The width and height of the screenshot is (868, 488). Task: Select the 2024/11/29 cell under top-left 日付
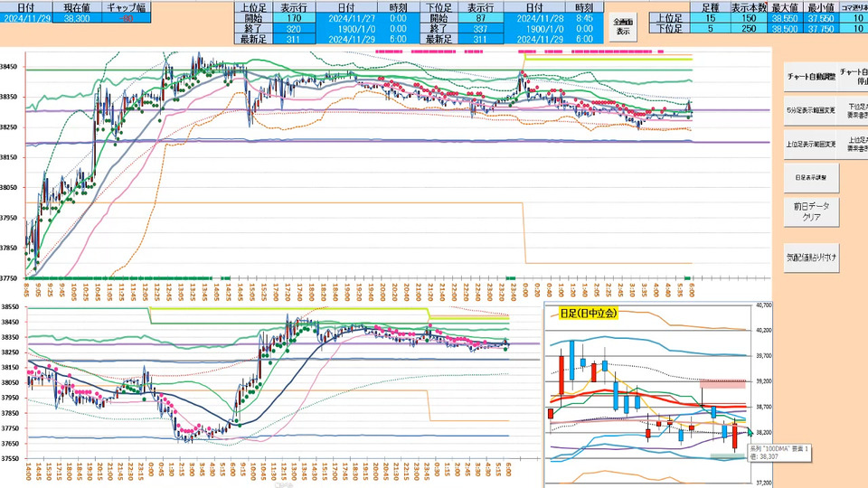pos(26,18)
